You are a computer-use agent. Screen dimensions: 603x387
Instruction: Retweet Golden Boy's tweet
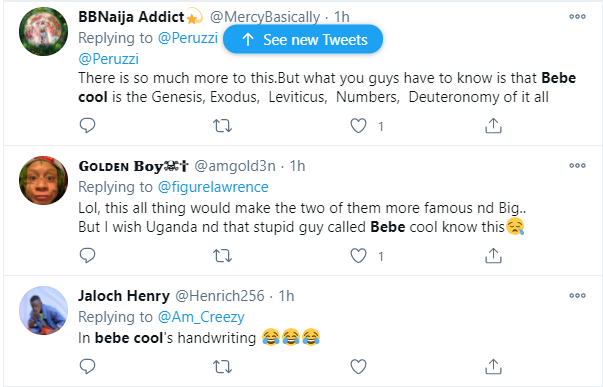(x=222, y=255)
